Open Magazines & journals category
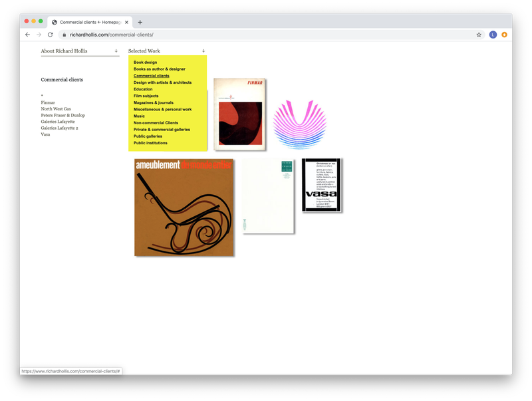532x401 pixels. pyautogui.click(x=154, y=103)
